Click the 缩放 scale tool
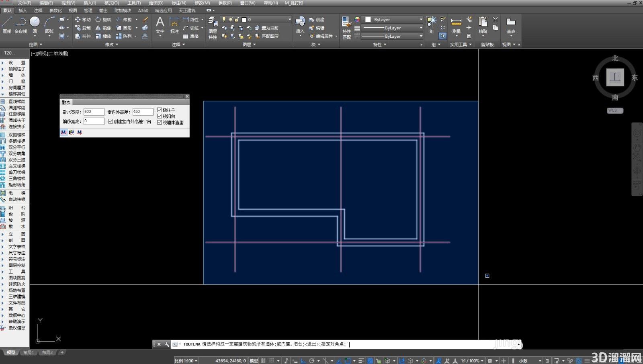Screen dimensions: 643x364 pos(103,36)
